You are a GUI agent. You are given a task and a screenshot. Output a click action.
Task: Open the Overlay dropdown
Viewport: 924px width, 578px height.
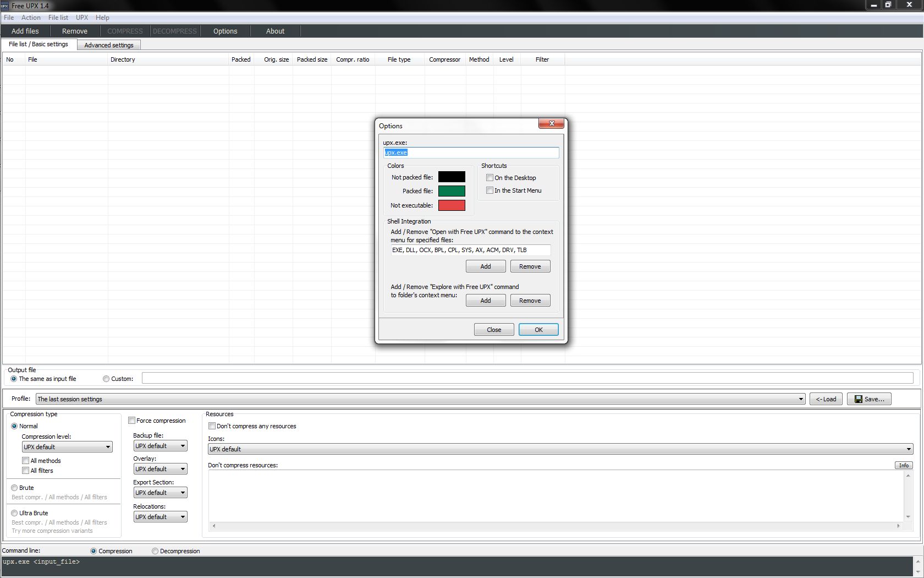pyautogui.click(x=161, y=469)
